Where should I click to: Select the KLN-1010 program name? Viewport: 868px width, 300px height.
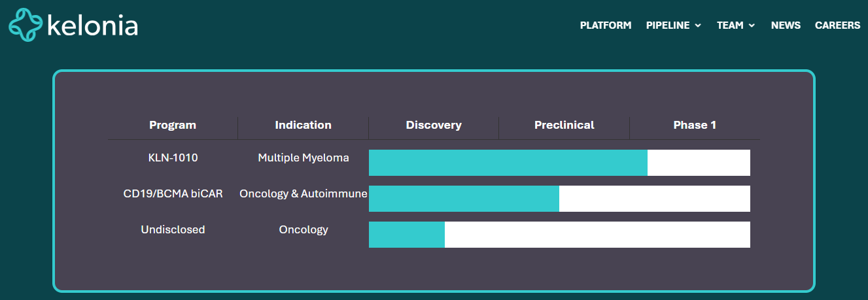tap(173, 158)
